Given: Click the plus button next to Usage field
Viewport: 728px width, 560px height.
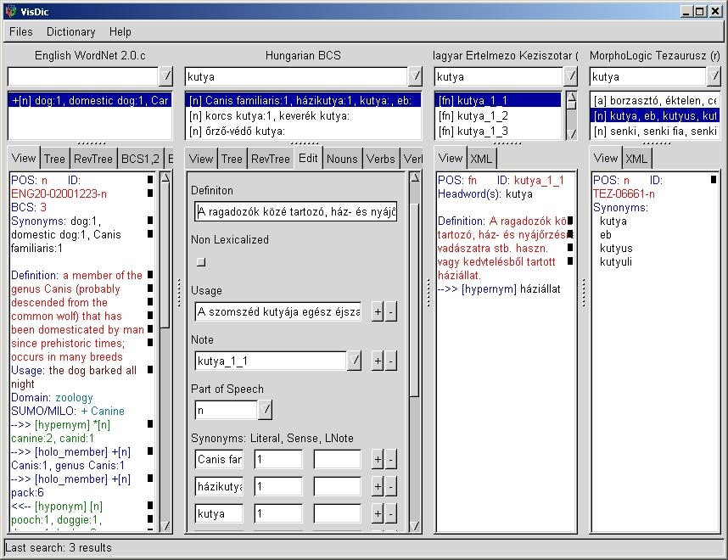Looking at the screenshot, I should click(378, 311).
